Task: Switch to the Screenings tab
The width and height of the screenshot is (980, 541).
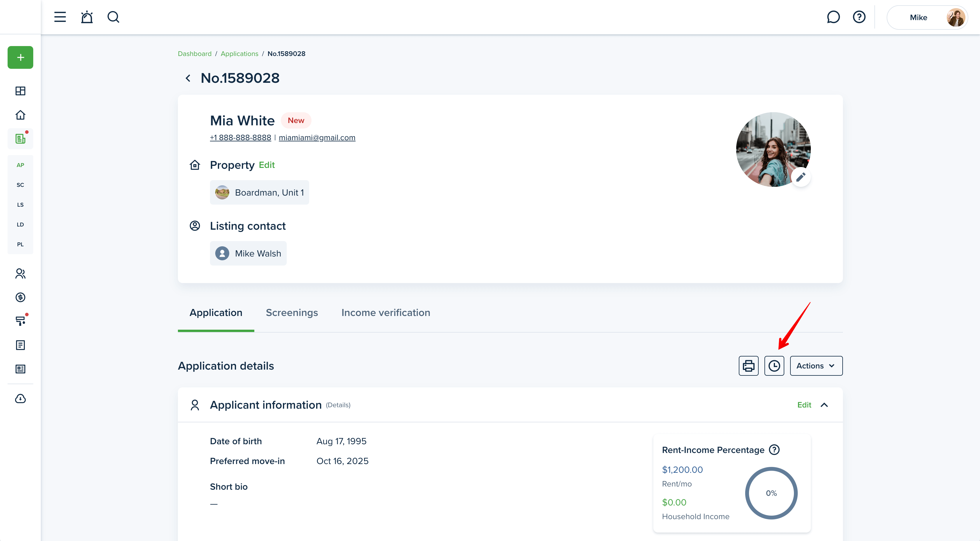Action: click(292, 312)
